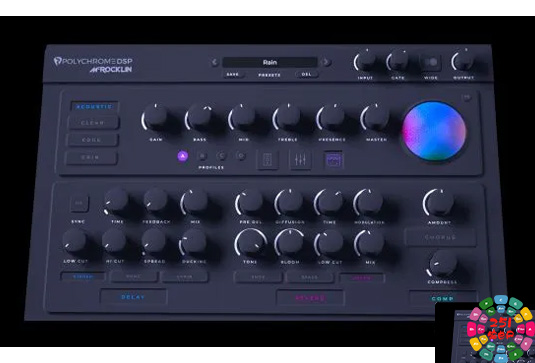The width and height of the screenshot is (535, 363).
Task: Click the MODULATION knob
Action: [368, 202]
